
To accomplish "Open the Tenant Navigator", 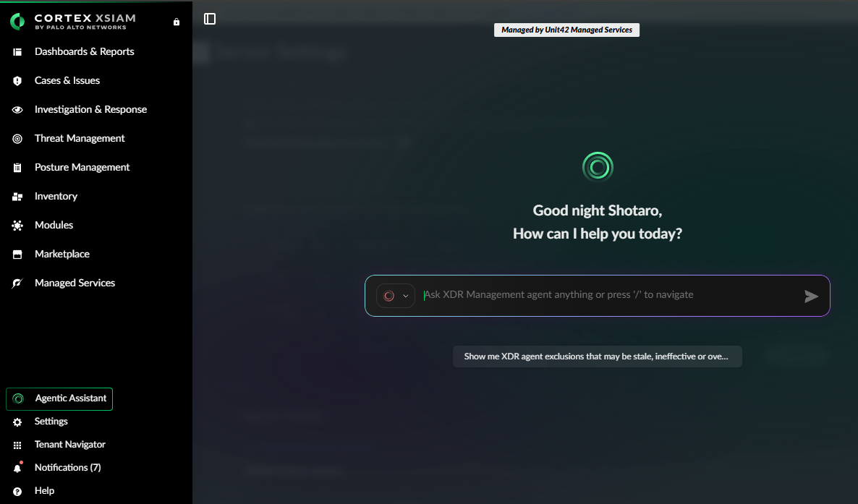I will click(x=69, y=445).
